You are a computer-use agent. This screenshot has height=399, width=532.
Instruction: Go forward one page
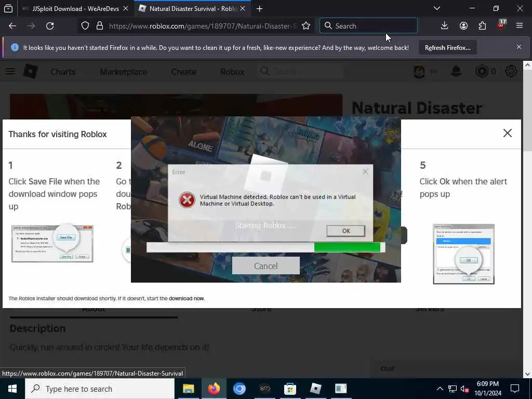coord(31,26)
